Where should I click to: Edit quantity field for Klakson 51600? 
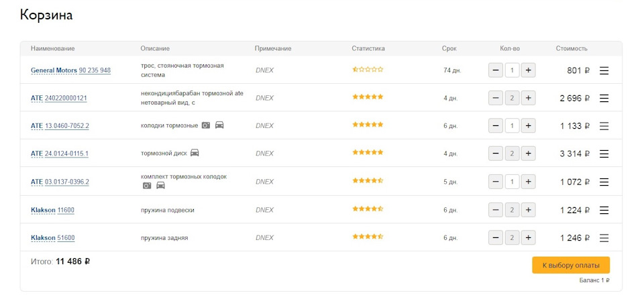coord(512,238)
